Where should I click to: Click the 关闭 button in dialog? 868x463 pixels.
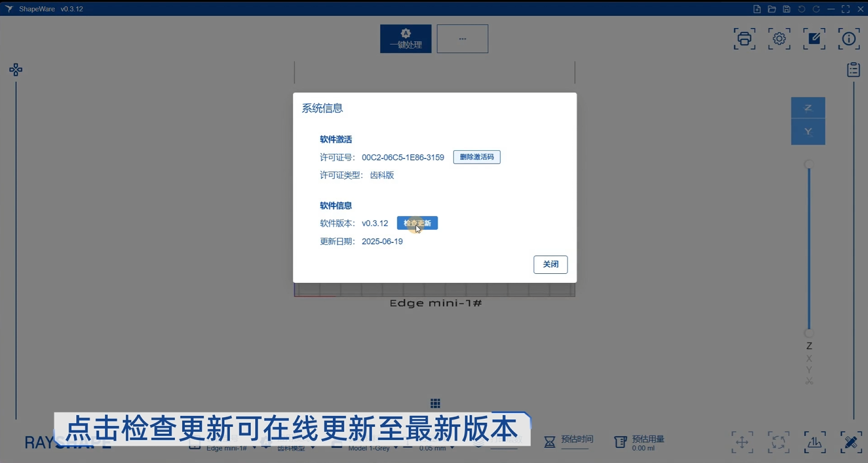(550, 264)
